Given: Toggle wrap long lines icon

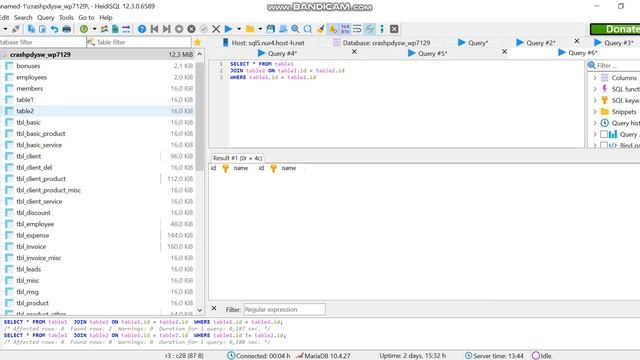Looking at the screenshot, I should pos(357,29).
